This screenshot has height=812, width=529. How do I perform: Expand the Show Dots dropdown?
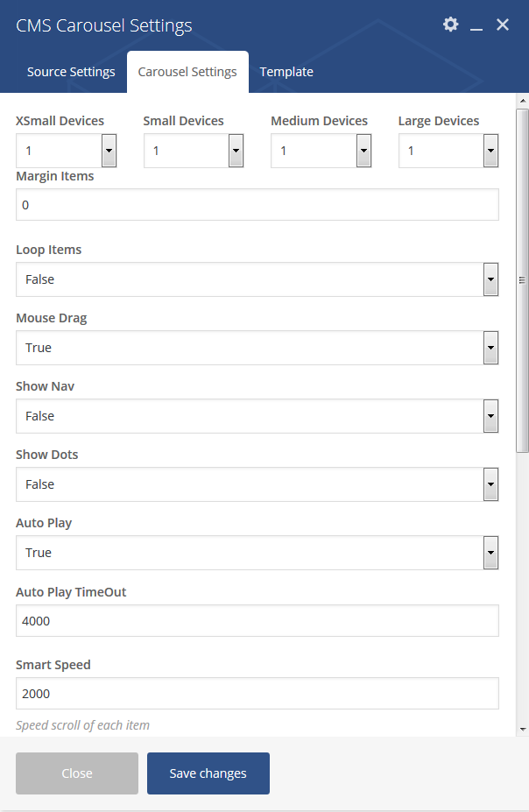[x=257, y=484]
